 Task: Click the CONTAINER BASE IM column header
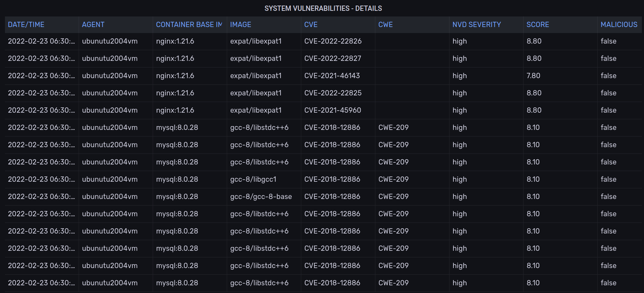pos(189,25)
